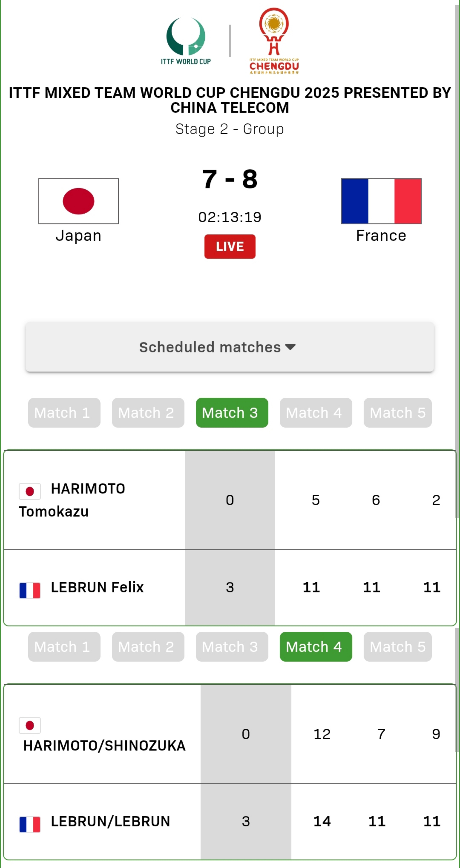Select the active green Match 3 tab
460x868 pixels.
point(232,413)
